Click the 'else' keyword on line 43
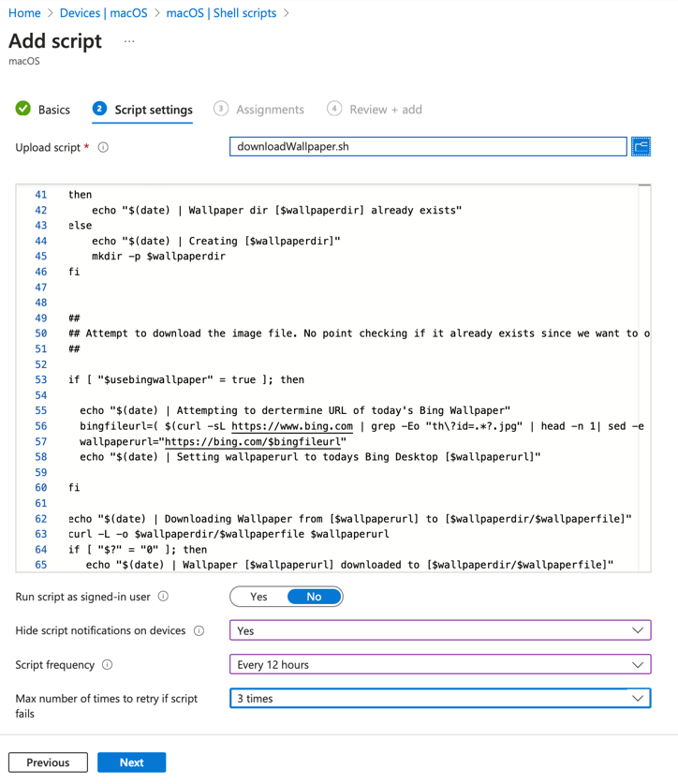Viewport: 678px width, 784px height. click(80, 226)
